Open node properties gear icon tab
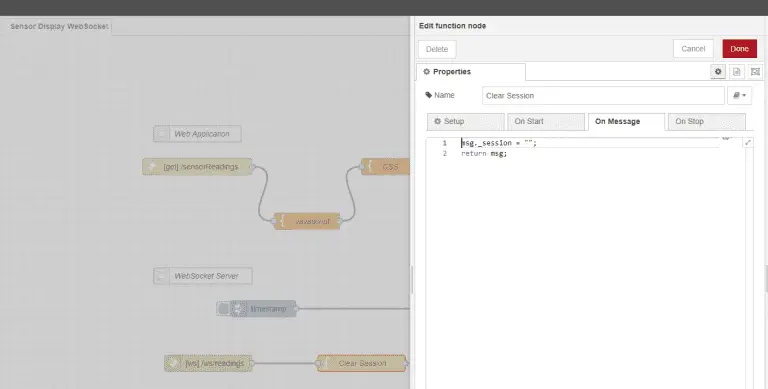 [x=718, y=72]
